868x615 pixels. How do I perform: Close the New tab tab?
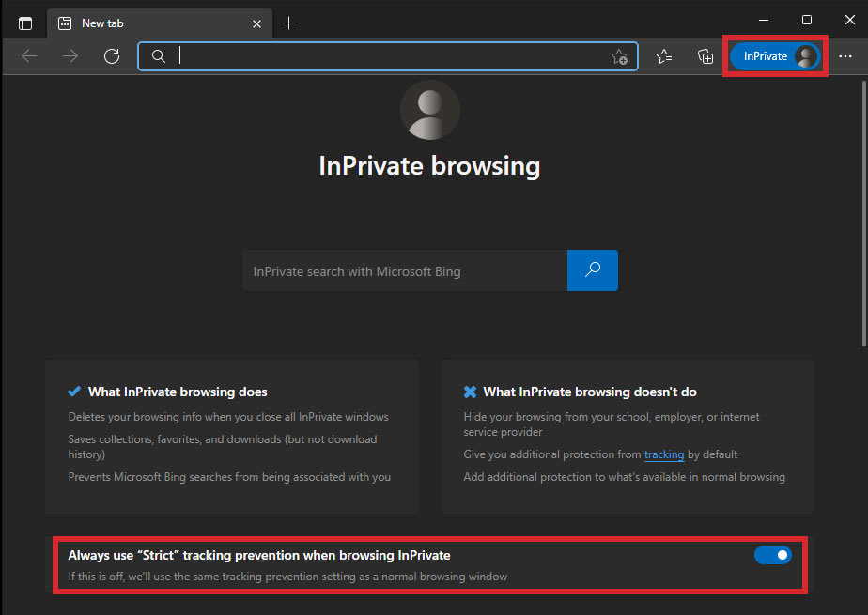pos(256,23)
